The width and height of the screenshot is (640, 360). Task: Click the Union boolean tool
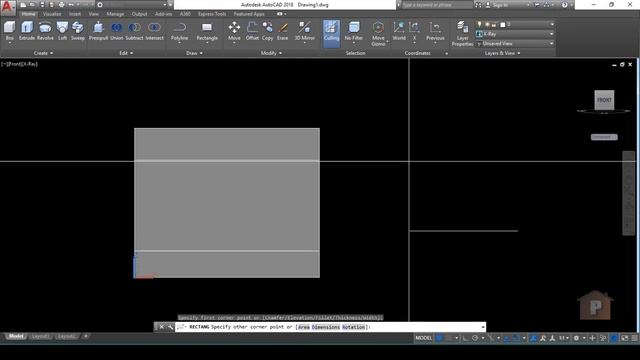tap(116, 31)
